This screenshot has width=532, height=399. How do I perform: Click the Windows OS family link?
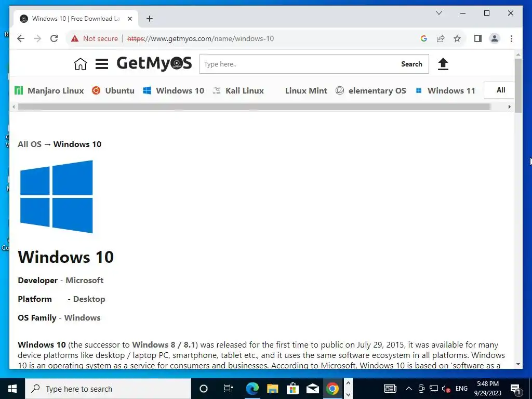(x=83, y=317)
